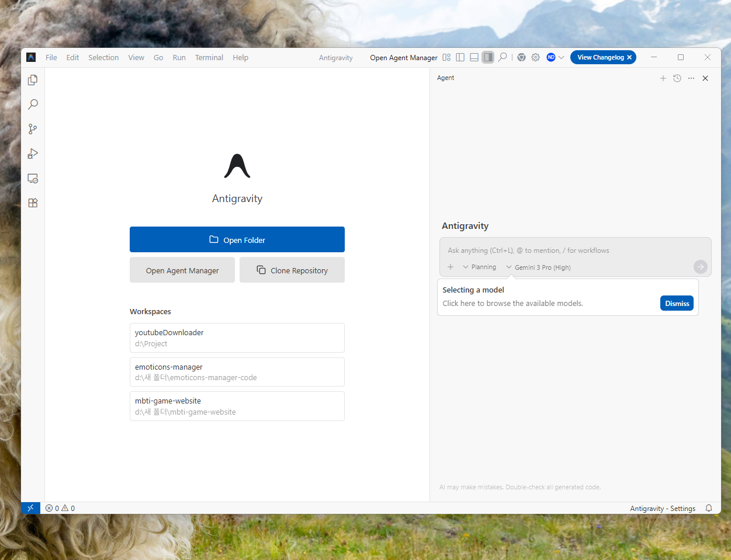
Task: Open the Remote Explorer view
Action: click(33, 178)
